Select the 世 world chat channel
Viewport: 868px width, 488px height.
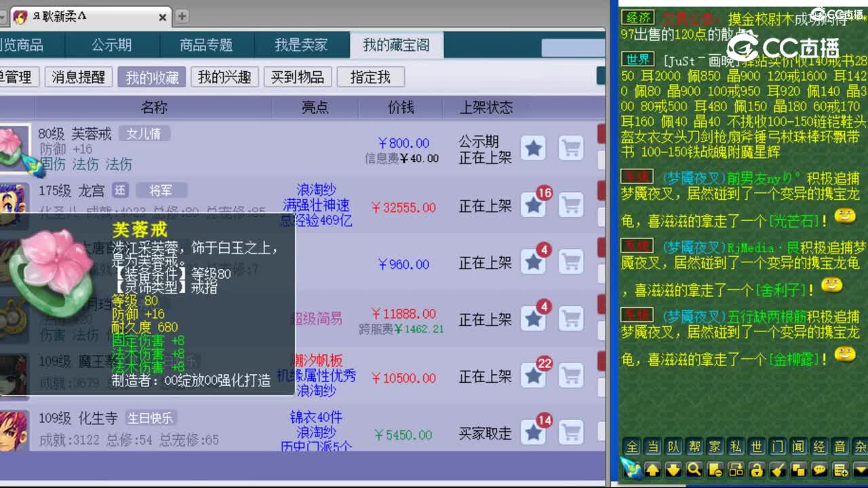(x=757, y=447)
